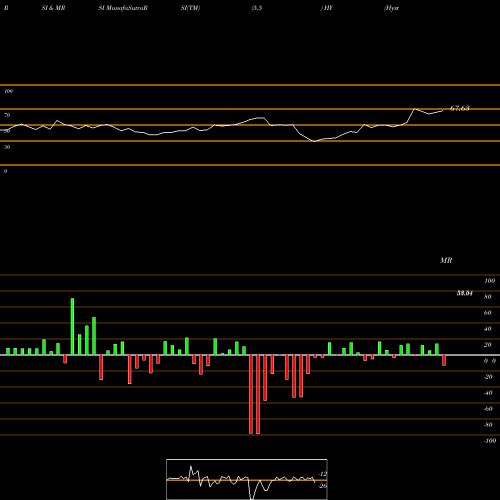
Task: Click the 58.04 MR value label
Action: [465, 293]
